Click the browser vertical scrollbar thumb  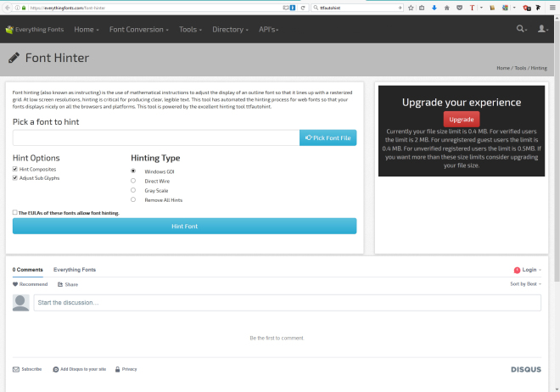557,150
